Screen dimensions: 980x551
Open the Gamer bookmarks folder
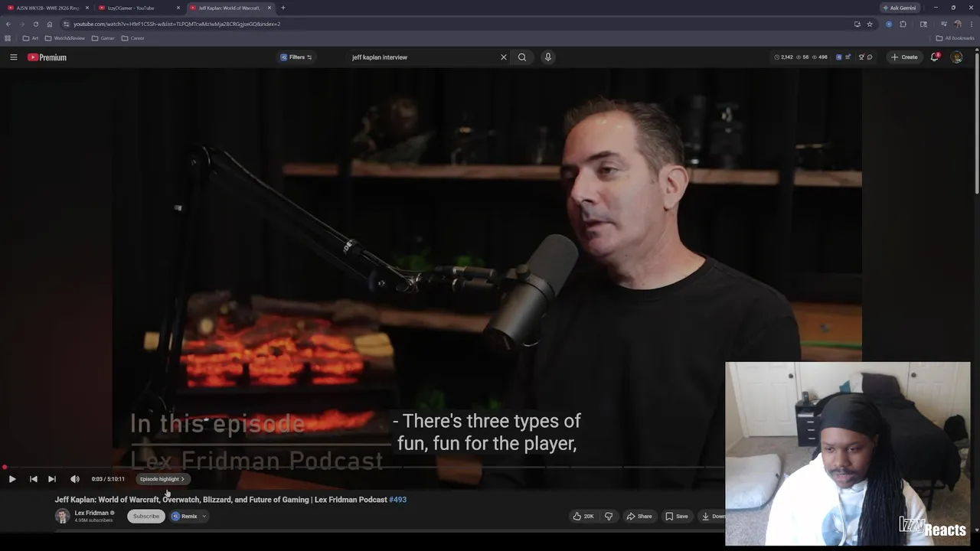click(x=103, y=38)
